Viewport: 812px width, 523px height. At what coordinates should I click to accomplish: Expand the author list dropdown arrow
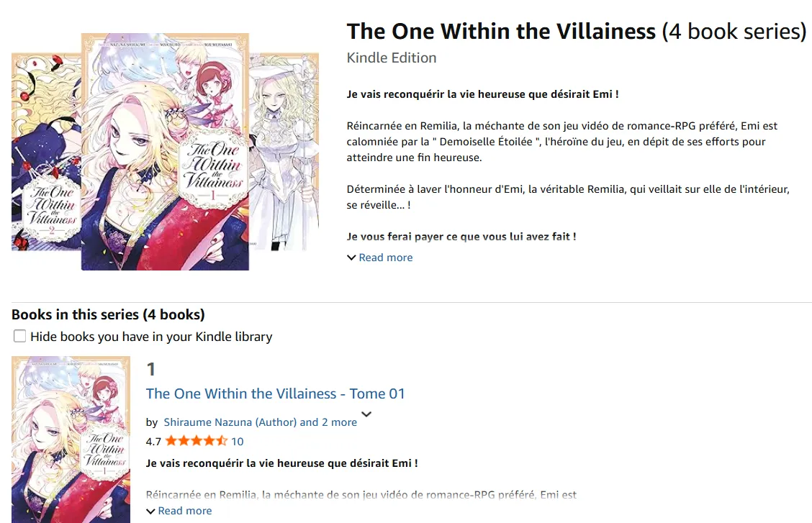[x=366, y=414]
